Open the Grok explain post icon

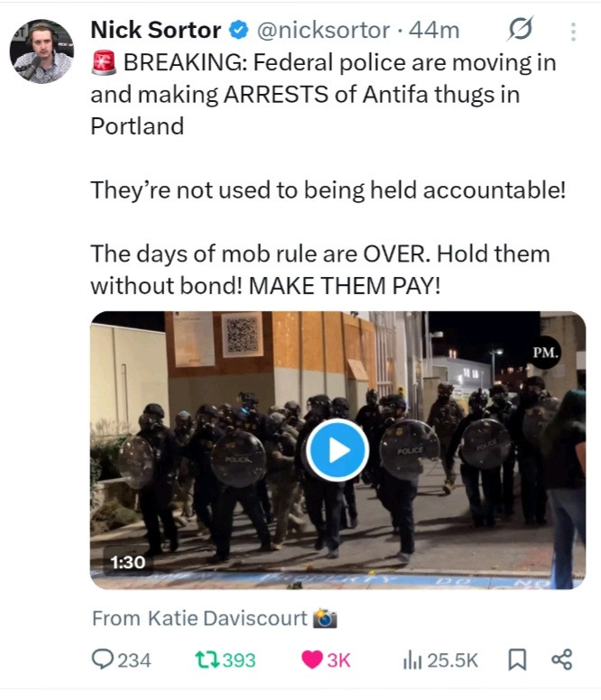521,31
